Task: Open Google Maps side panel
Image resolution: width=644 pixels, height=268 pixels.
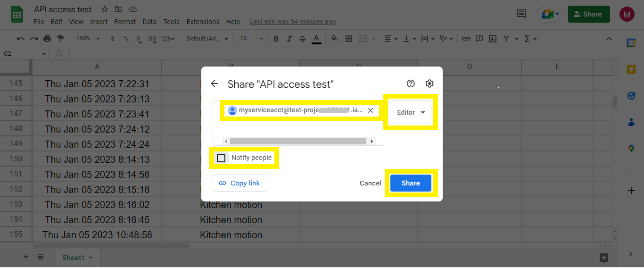Action: 631,149
